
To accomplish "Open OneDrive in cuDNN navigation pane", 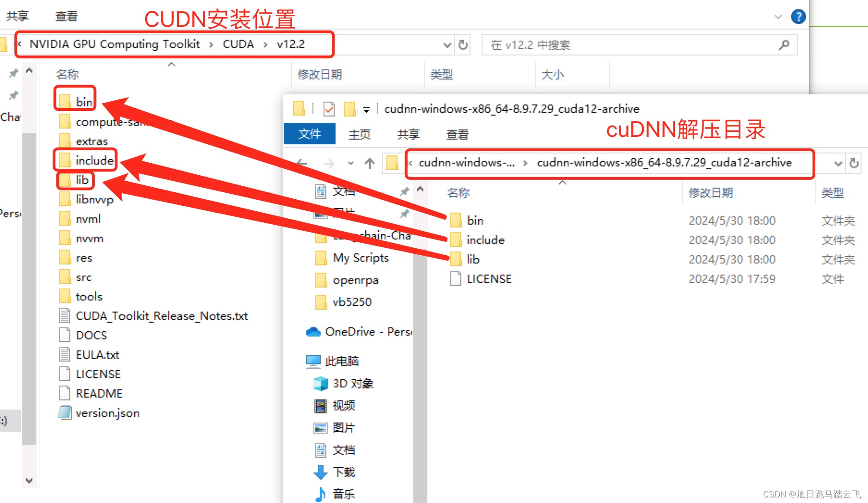I will pos(359,331).
